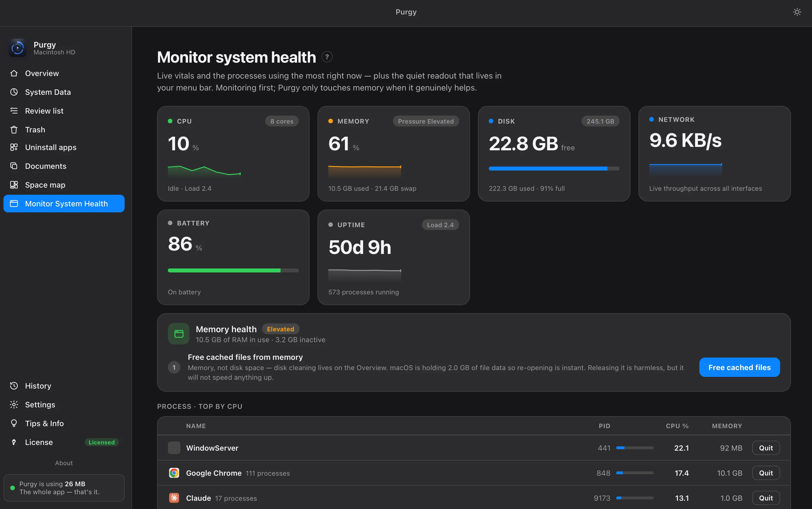Click the Load 2.4 uptime badge

click(x=440, y=225)
